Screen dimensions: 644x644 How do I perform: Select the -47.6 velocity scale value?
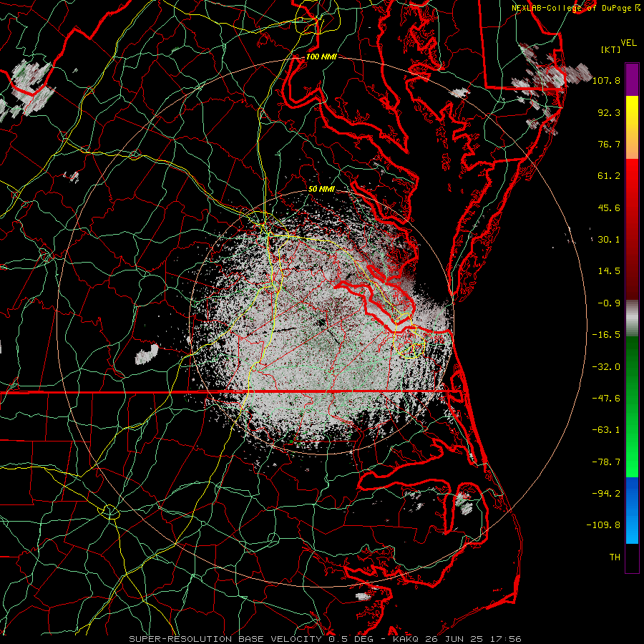(606, 398)
